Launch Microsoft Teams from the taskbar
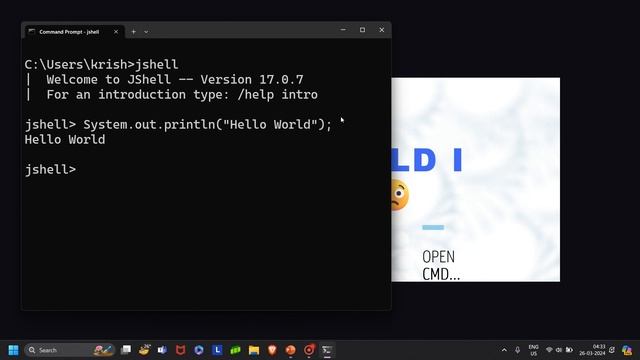This screenshot has width=640, height=360. click(162, 350)
